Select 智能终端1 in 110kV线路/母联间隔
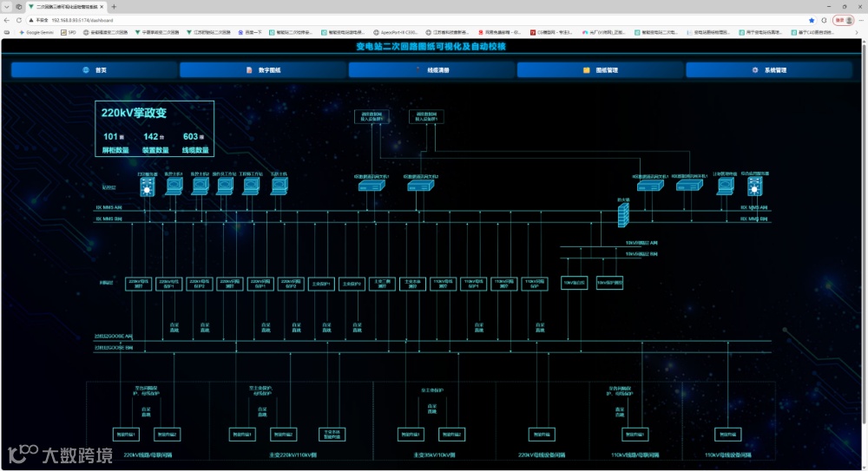The height and width of the screenshot is (471, 868). tap(635, 435)
